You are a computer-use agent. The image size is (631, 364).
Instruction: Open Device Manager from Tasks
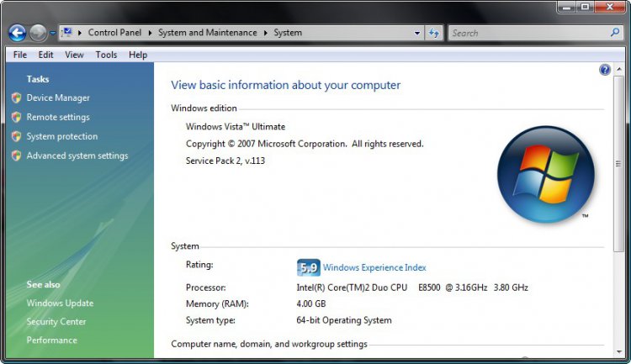click(x=58, y=98)
